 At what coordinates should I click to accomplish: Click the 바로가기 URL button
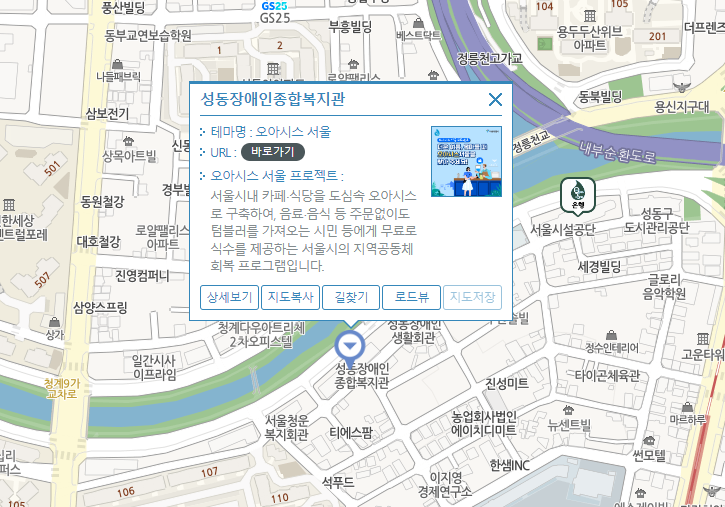pos(273,152)
